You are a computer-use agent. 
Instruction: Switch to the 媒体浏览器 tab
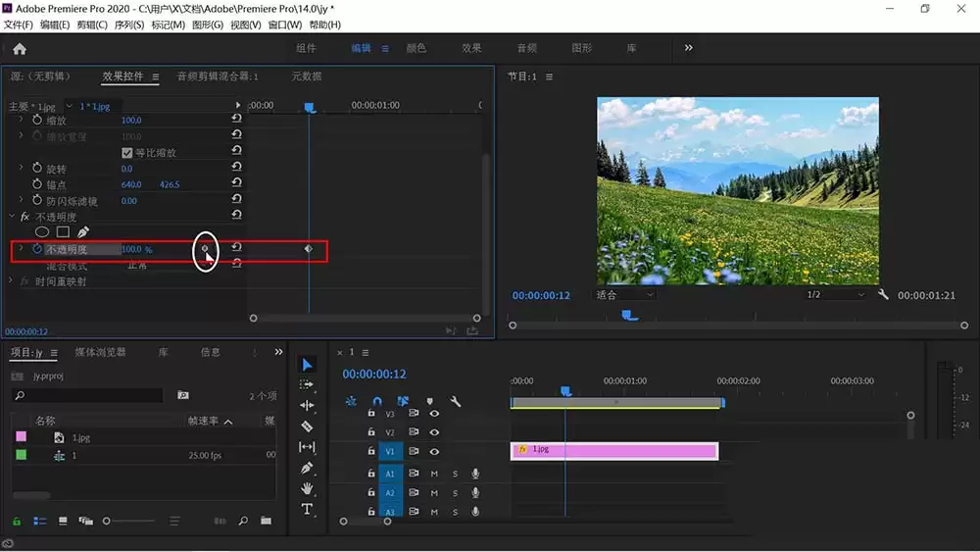[100, 352]
